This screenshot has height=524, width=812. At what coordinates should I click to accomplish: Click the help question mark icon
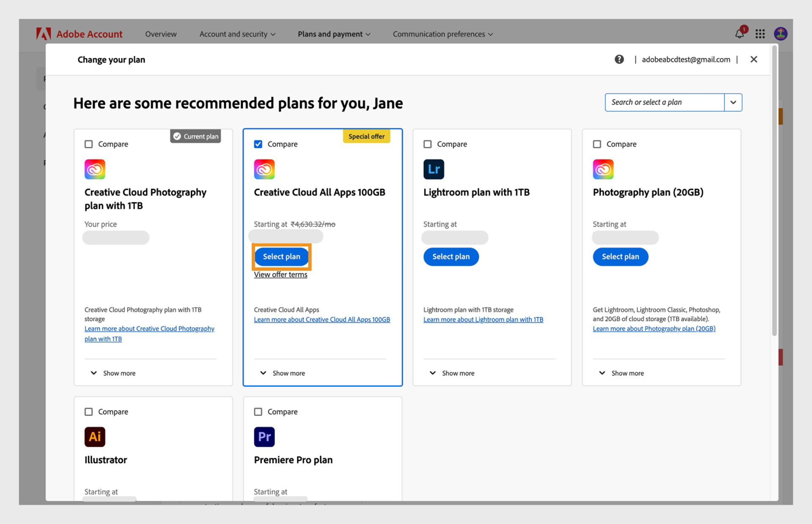point(619,60)
